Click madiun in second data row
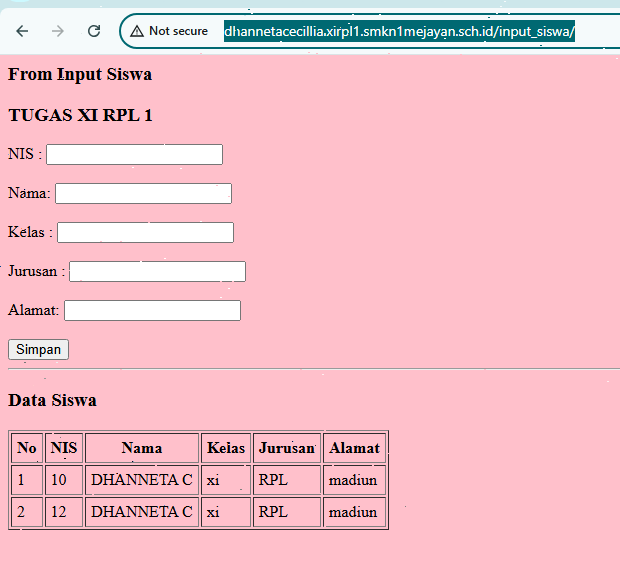The width and height of the screenshot is (620, 588). click(353, 512)
